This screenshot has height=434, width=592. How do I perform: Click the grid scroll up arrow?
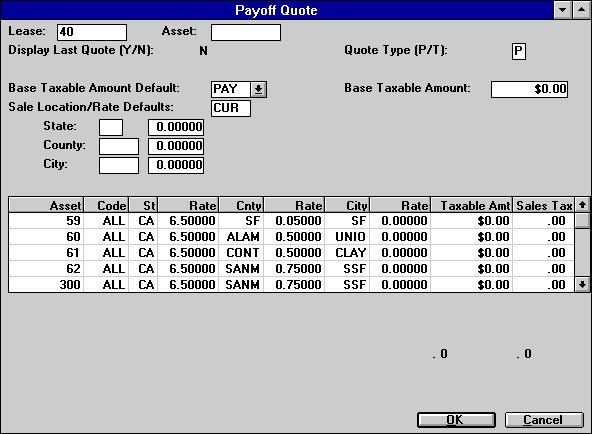(x=582, y=205)
